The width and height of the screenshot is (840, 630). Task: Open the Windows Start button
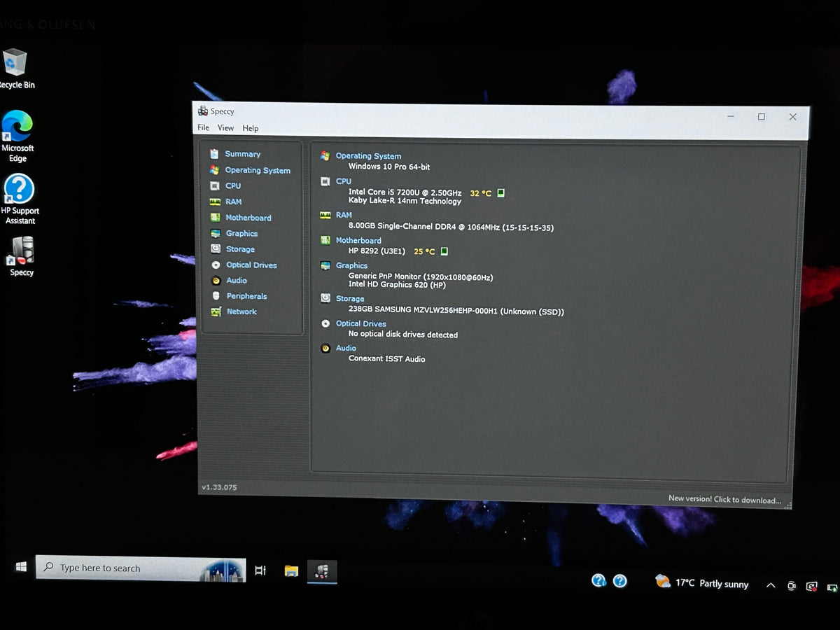click(21, 567)
